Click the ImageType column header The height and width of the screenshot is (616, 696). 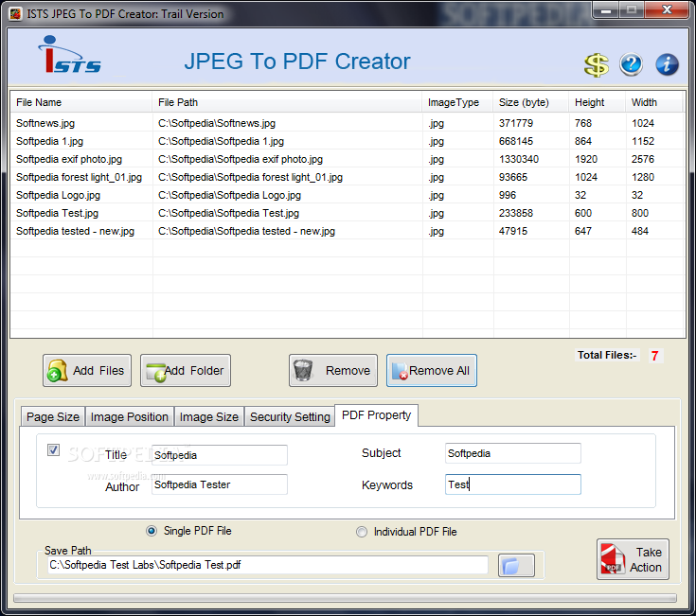[x=457, y=102]
